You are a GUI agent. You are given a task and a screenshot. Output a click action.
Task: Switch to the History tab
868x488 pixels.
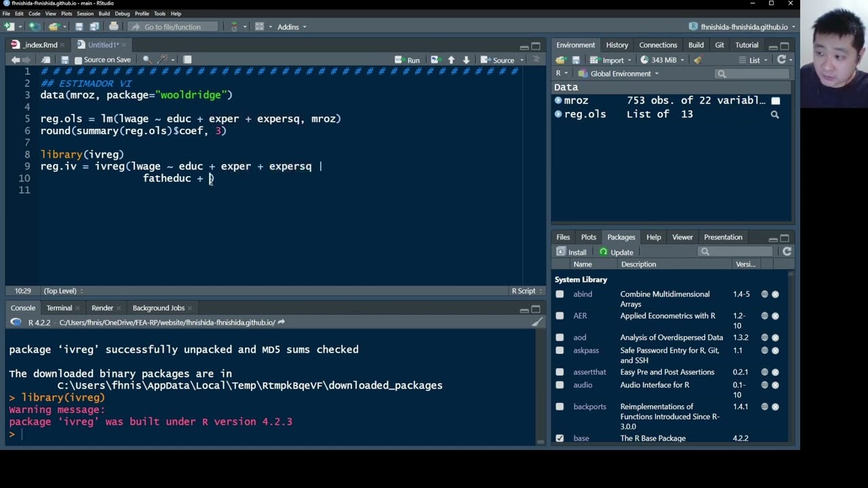(617, 45)
